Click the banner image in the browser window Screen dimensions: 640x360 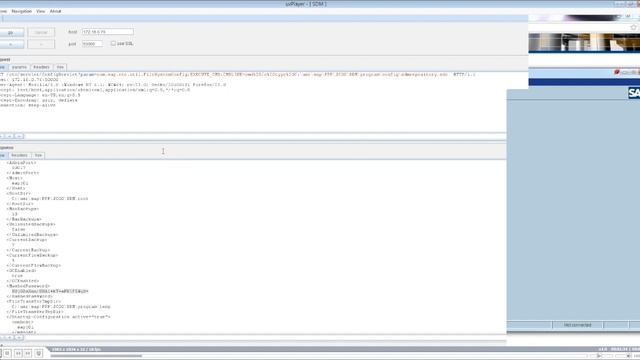point(584,43)
